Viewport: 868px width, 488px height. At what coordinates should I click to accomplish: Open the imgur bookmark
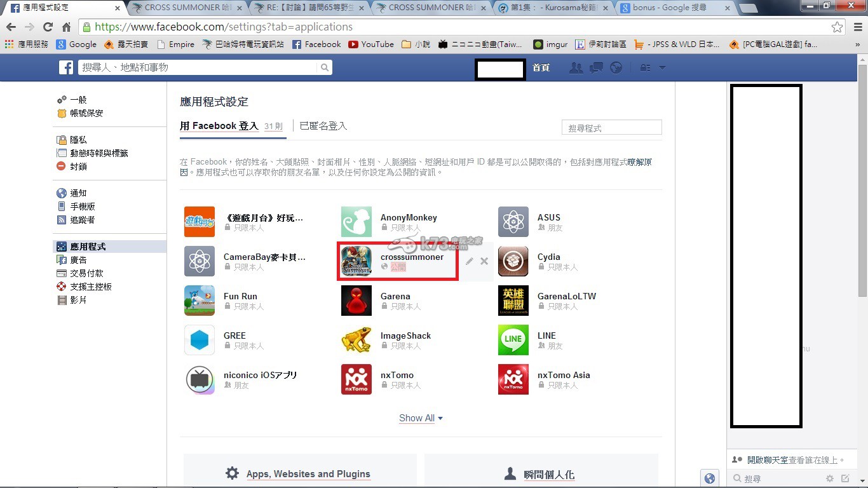[x=550, y=44]
